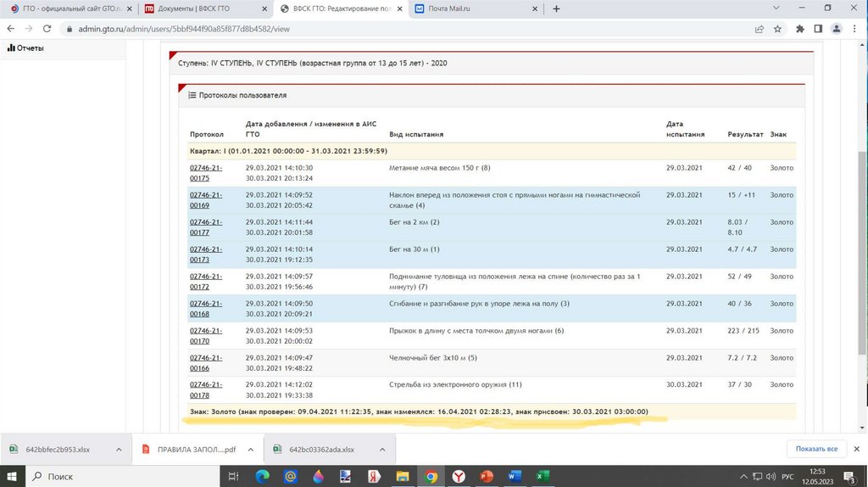Click the address bar URL field

click(x=339, y=28)
